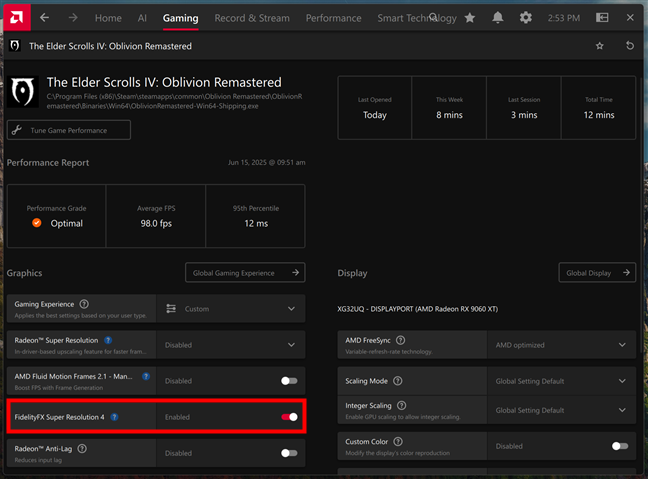Click the Performance Report heading
The width and height of the screenshot is (648, 479).
(x=48, y=163)
